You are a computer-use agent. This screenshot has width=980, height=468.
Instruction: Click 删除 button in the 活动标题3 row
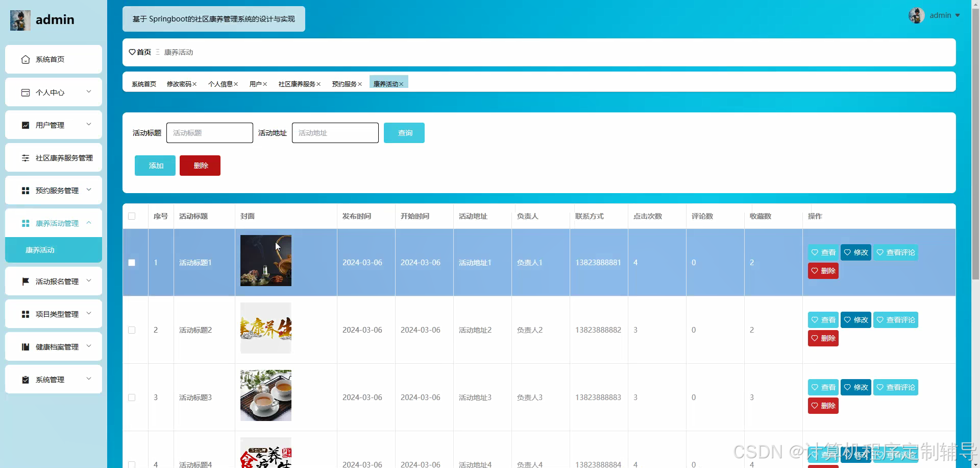click(x=823, y=406)
